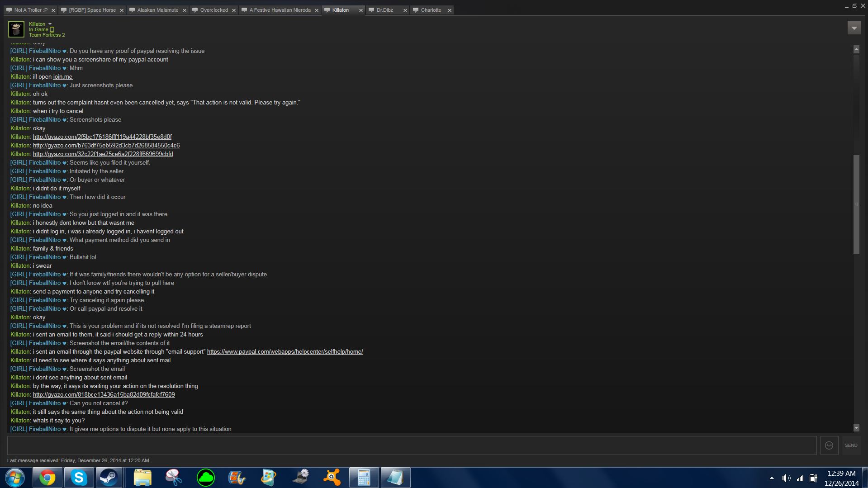Click the chat scrollbar down arrow

856,428
